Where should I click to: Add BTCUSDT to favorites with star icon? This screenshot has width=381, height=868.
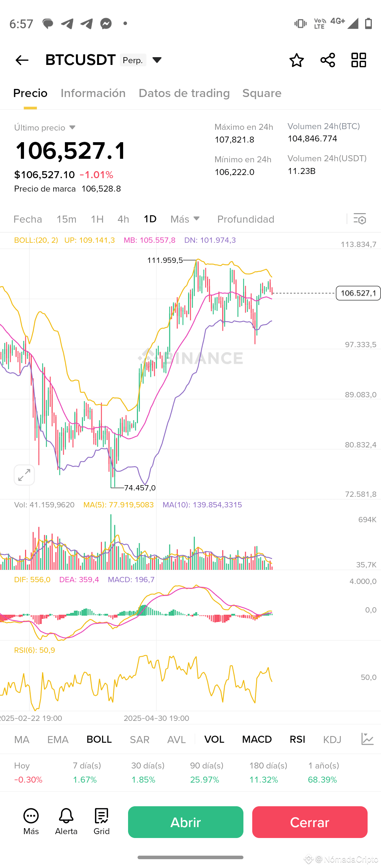click(297, 60)
